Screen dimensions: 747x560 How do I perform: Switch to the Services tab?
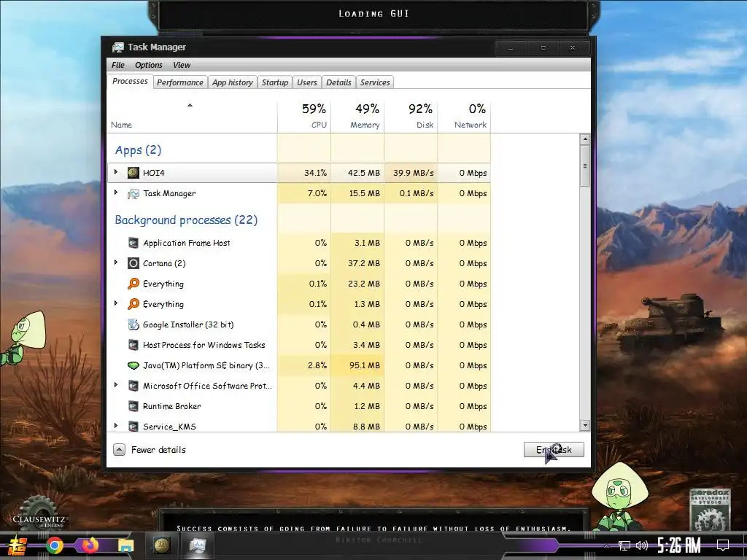pos(375,82)
